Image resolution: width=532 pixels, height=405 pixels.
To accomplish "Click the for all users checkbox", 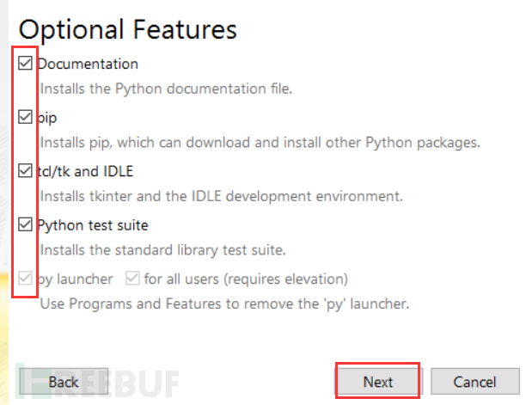I will [x=132, y=278].
